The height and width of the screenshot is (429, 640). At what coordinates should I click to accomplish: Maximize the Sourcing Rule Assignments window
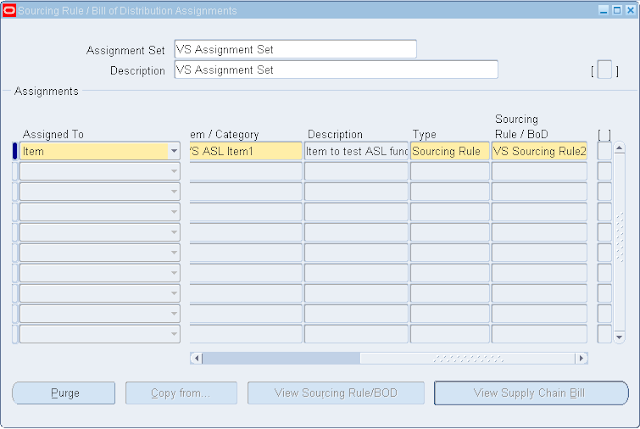[617, 10]
